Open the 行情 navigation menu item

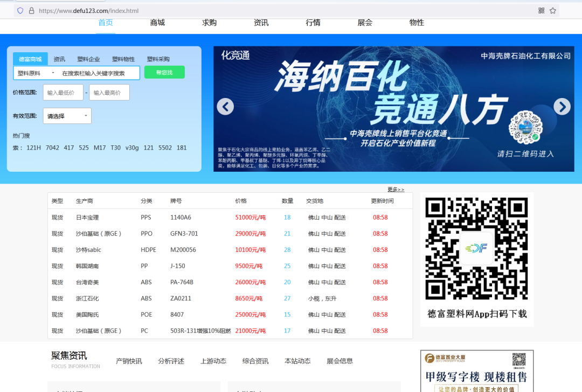coord(313,23)
